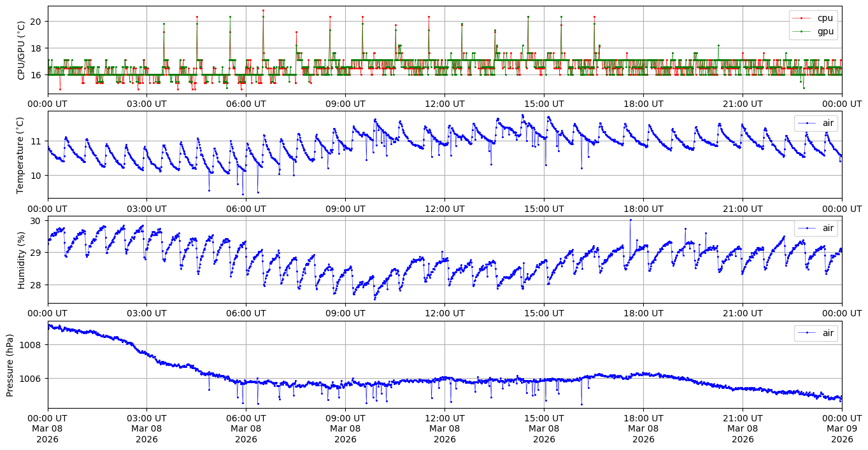Click 06:00 UT tick below the Temperature chart
The height and width of the screenshot is (450, 868).
point(246,208)
